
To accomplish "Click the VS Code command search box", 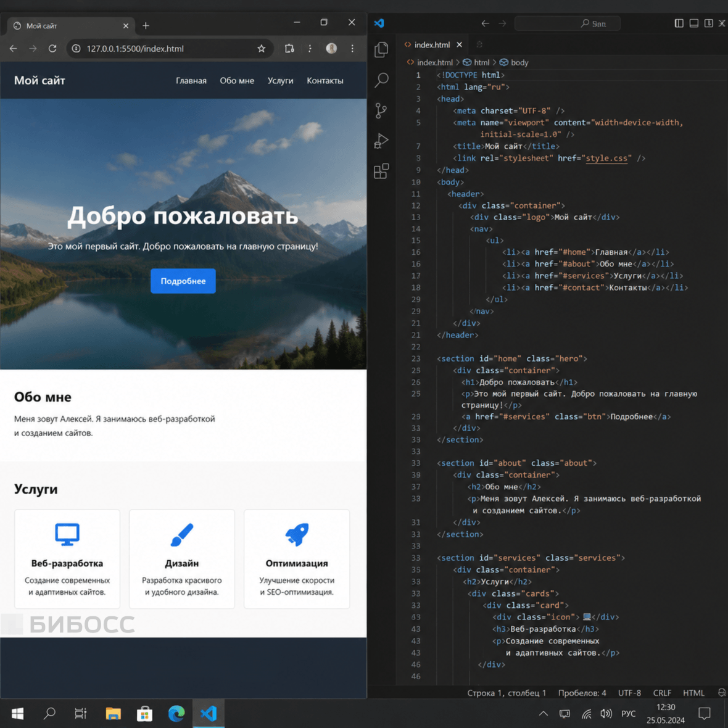I will click(x=567, y=23).
